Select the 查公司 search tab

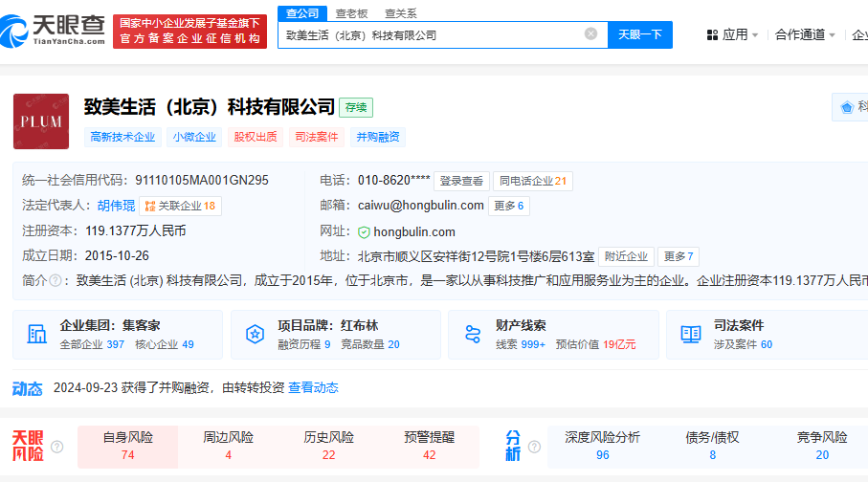(302, 13)
